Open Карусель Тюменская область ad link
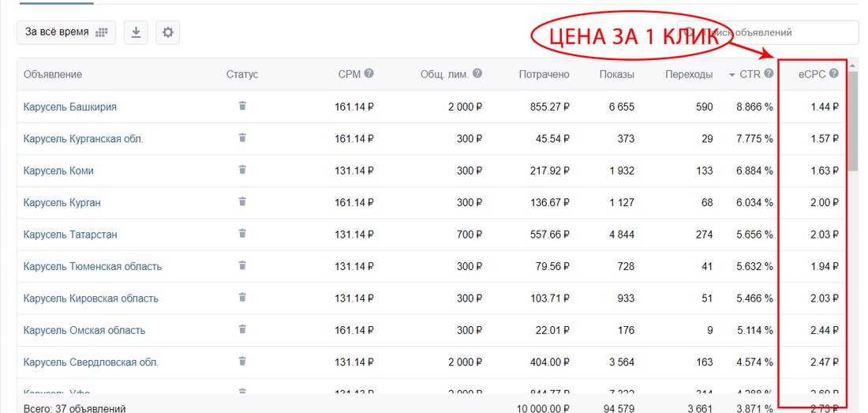The height and width of the screenshot is (413, 868). coord(92,266)
